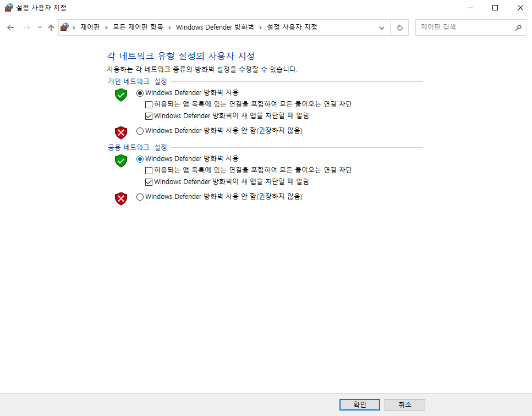Screen dimensions: 532x416
Task: Open Windows Defender 방화벽 breadcrumb
Action: coord(215,27)
